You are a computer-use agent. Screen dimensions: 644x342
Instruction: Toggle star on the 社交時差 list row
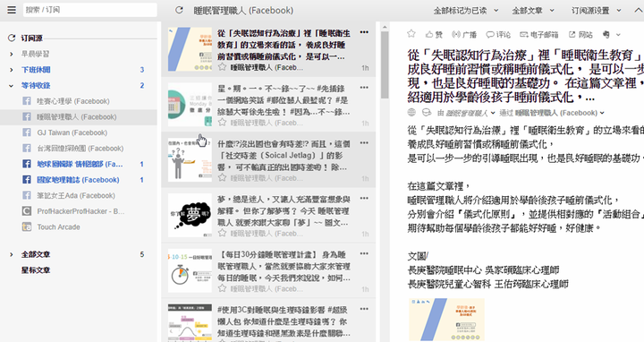tap(222, 178)
